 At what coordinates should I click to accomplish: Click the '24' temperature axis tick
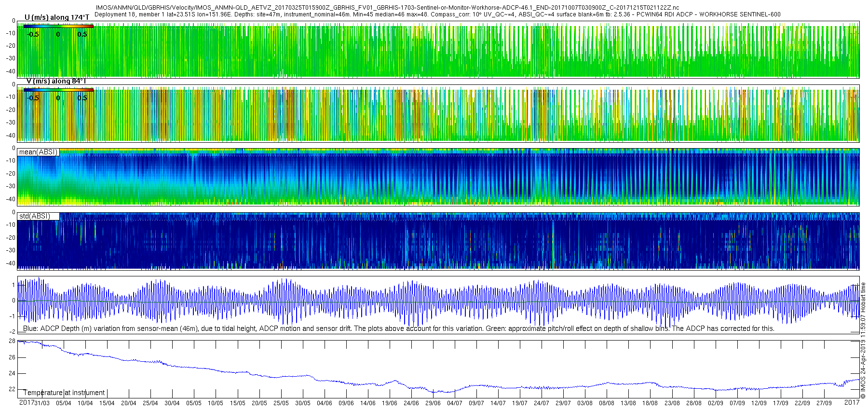point(12,373)
